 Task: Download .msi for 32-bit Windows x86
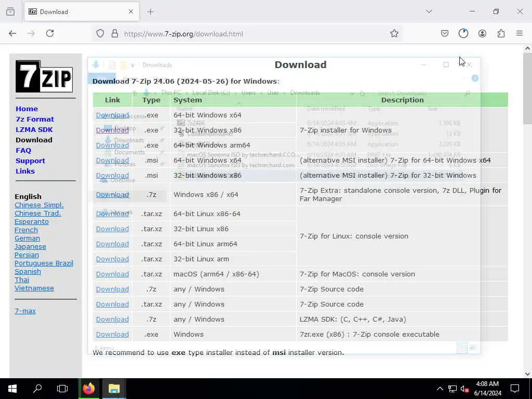[x=112, y=176]
